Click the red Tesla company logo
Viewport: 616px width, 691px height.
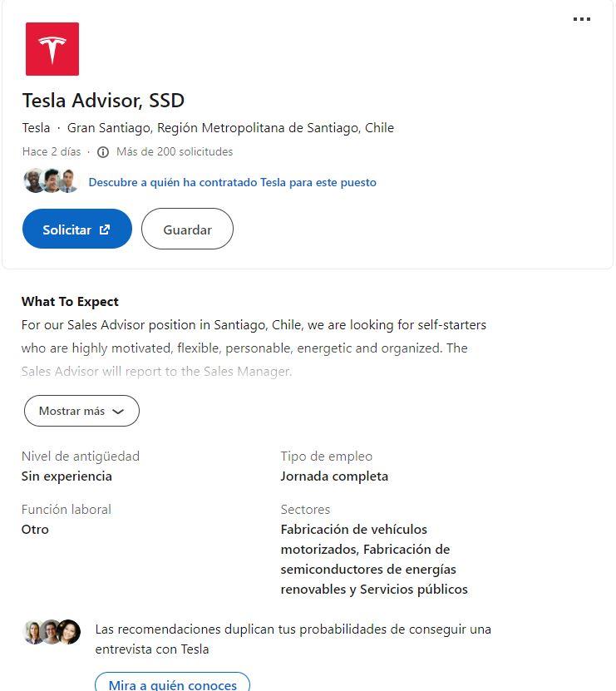(52, 49)
